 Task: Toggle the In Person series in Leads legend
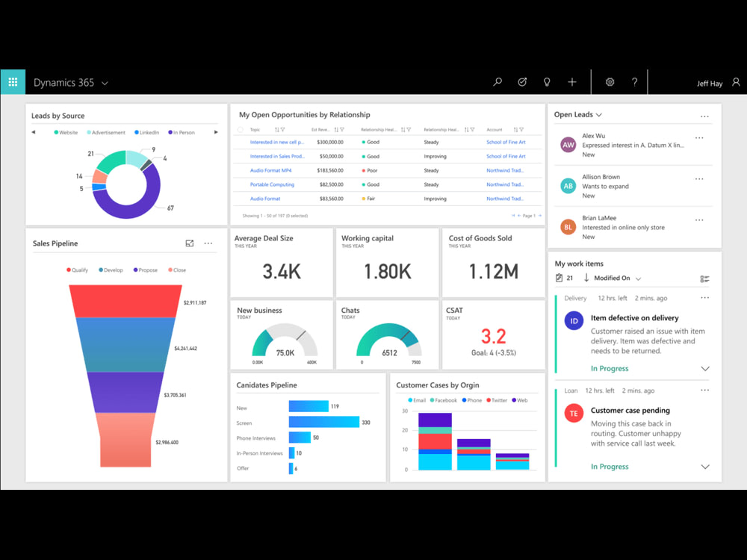pos(182,132)
